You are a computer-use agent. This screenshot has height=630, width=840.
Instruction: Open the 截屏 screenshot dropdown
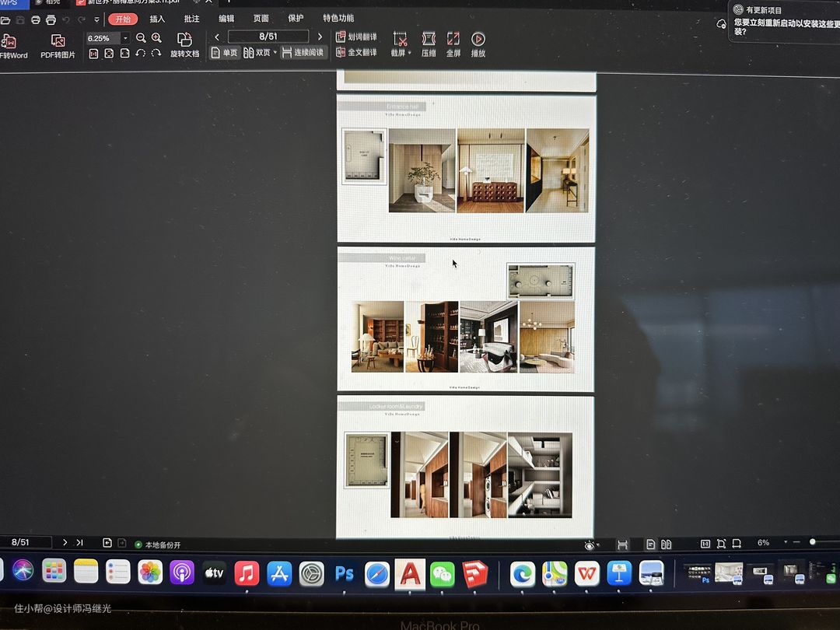click(401, 53)
